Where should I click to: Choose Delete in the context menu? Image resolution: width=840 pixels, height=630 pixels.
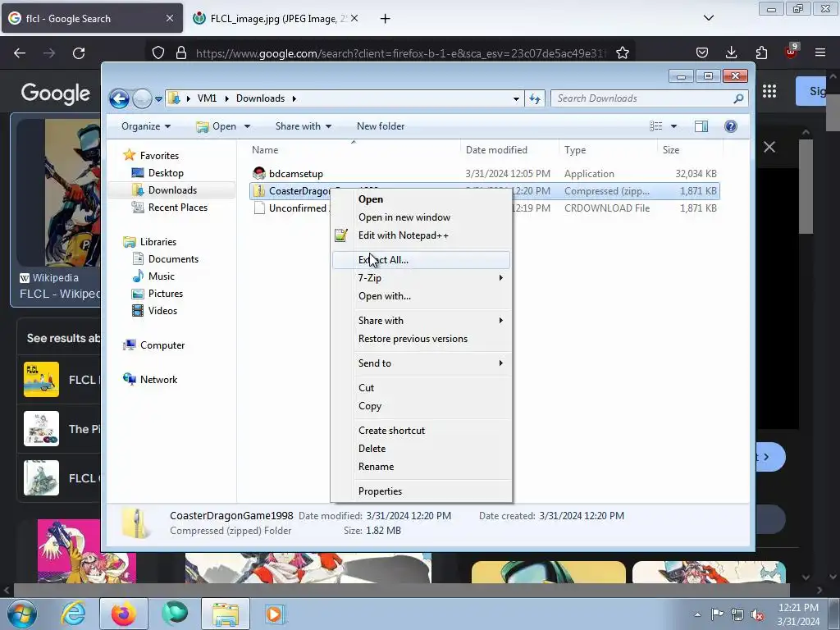[421, 449]
